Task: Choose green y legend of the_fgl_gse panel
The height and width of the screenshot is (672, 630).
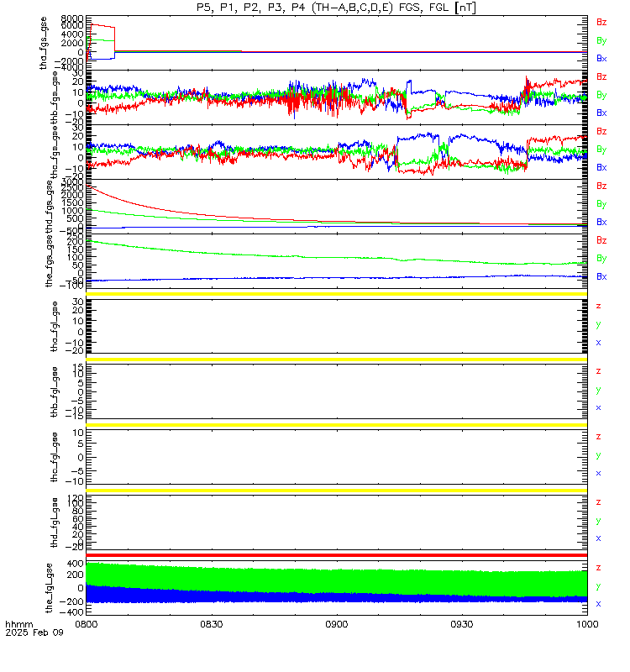Action: pos(598,586)
